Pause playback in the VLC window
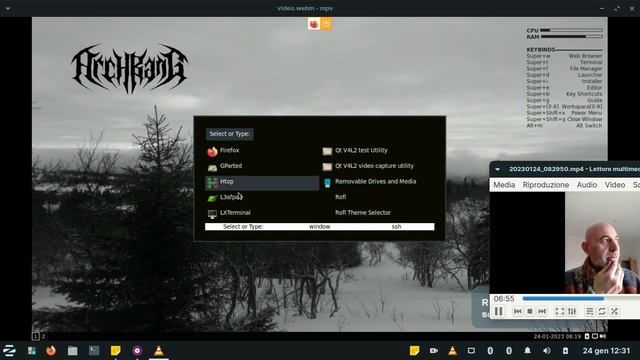640x360 pixels. [x=498, y=311]
